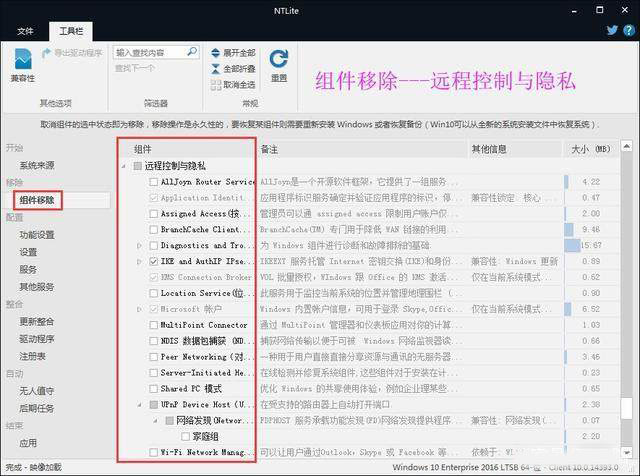
Task: Click 查找下一个 find next
Action: tap(134, 68)
